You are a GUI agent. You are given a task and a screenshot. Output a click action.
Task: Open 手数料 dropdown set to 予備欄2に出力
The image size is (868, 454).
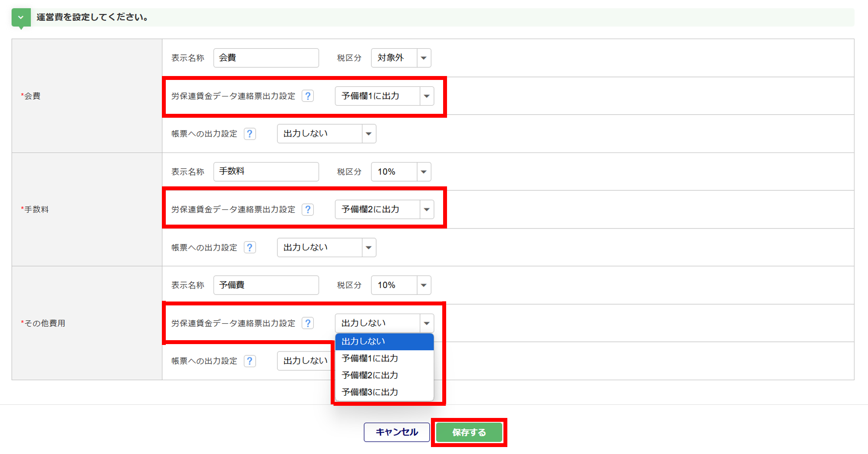384,209
